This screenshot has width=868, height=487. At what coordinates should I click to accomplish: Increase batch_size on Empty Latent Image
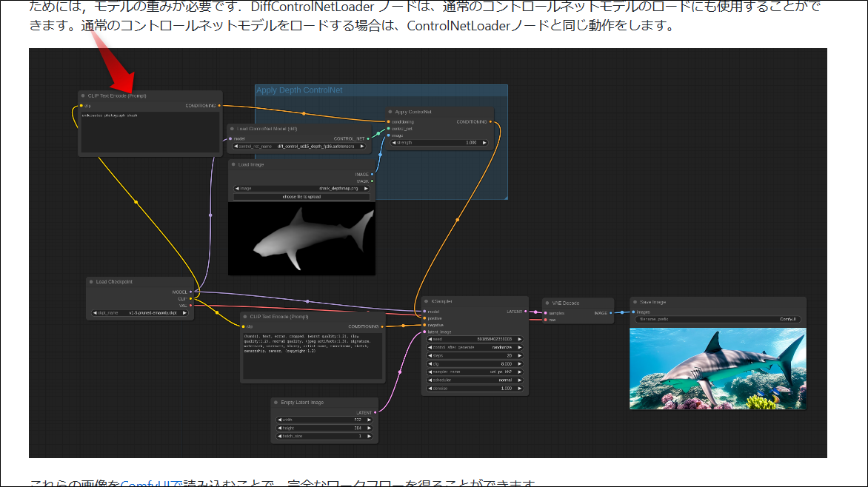(370, 437)
